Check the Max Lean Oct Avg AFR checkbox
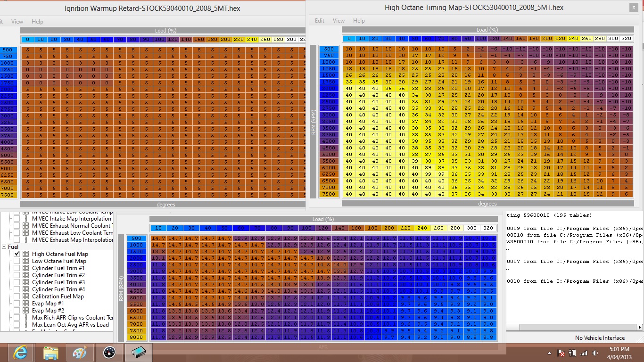The height and width of the screenshot is (362, 644). [17, 325]
